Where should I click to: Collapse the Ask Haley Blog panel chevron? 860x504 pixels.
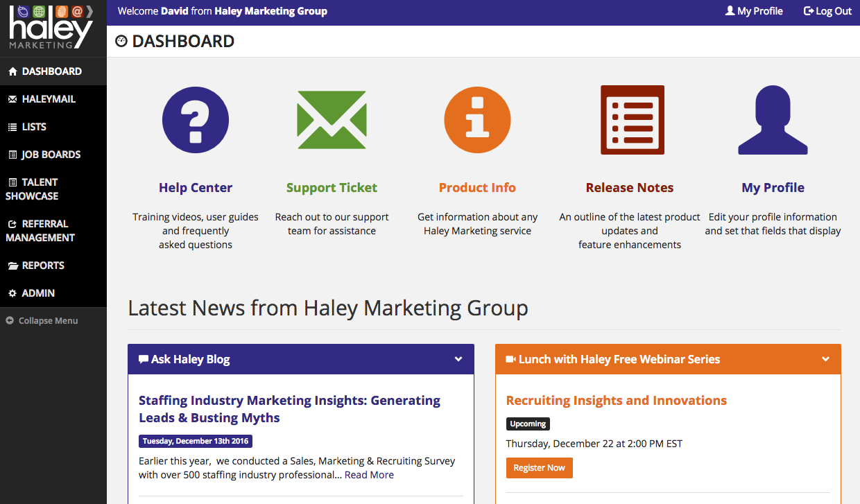click(458, 359)
